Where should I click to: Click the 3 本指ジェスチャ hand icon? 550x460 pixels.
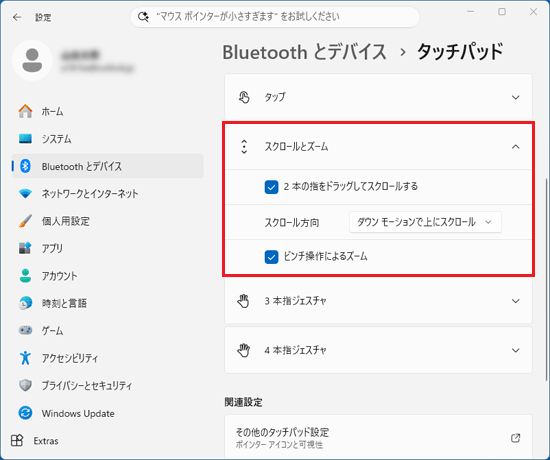pos(243,301)
